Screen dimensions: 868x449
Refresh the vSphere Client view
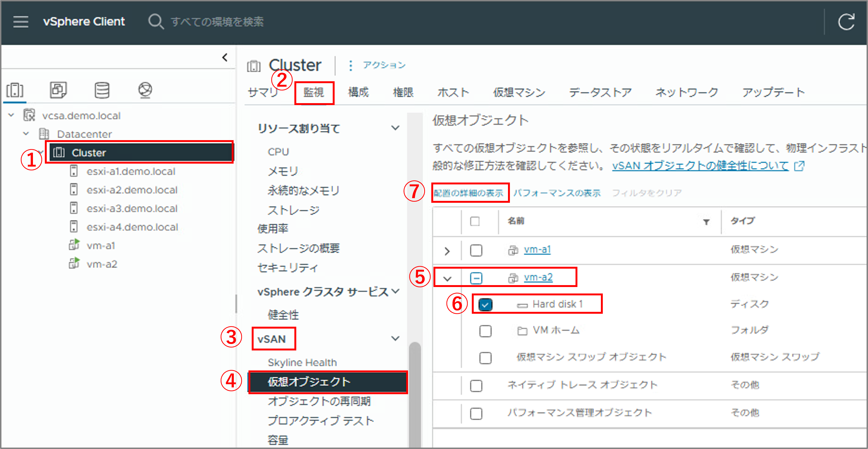coord(846,22)
